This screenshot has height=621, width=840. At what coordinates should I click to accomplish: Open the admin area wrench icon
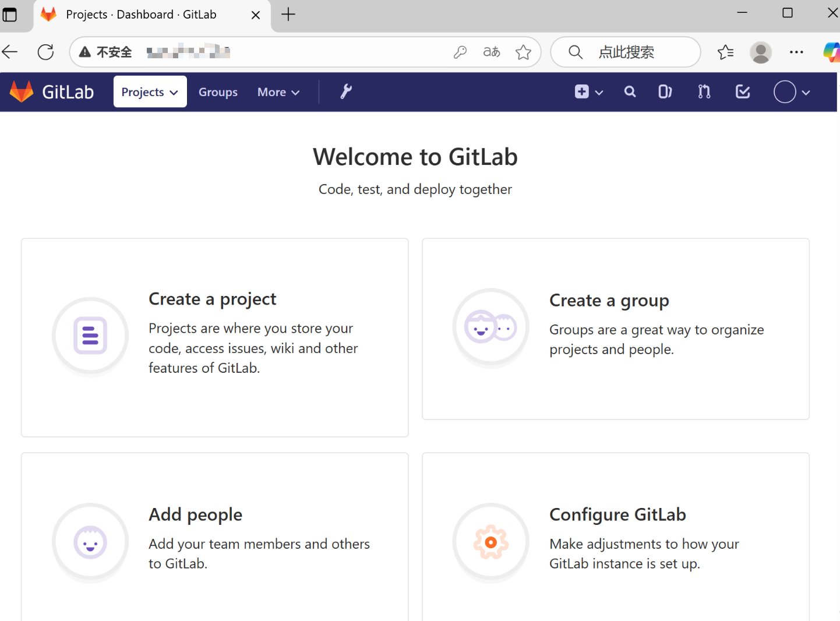[x=346, y=91]
